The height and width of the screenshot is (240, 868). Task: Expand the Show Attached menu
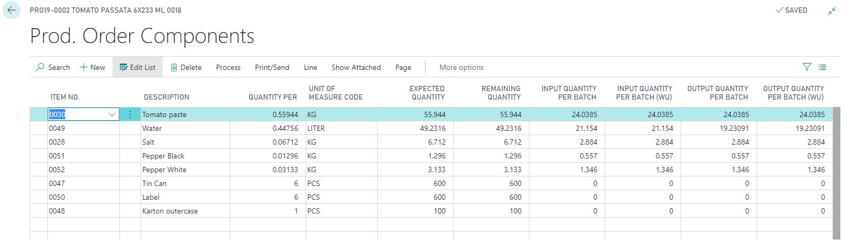pyautogui.click(x=356, y=67)
